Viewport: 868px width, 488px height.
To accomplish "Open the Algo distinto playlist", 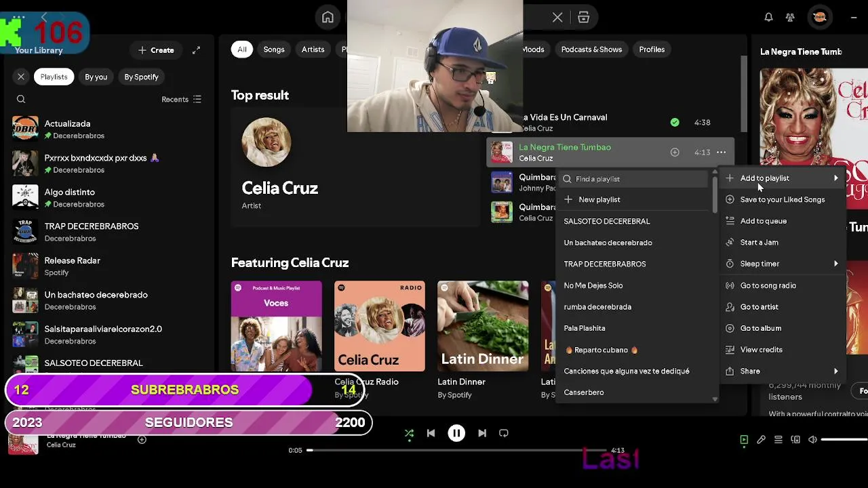I will click(x=108, y=198).
